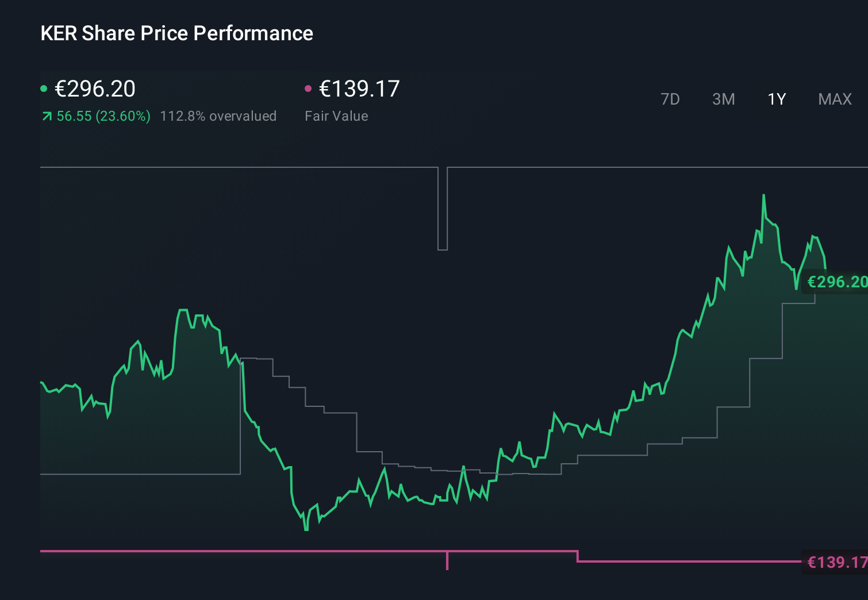Screen dimensions: 868x600
Task: Click the €139.17 Fair Value label
Action: coord(359,89)
